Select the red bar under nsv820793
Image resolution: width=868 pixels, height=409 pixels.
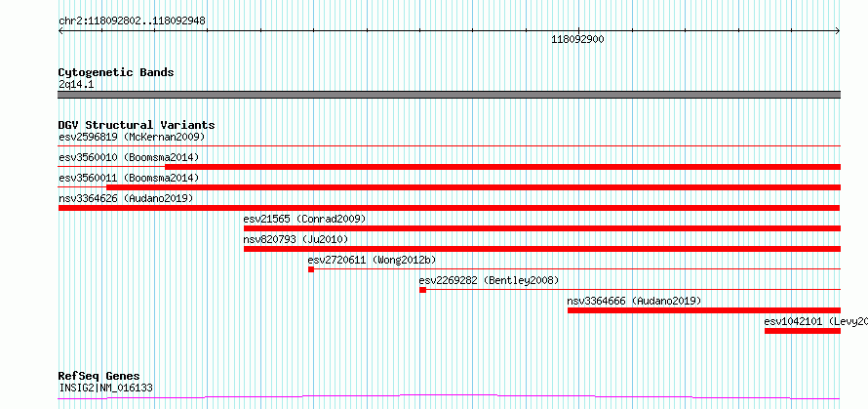tap(542, 249)
